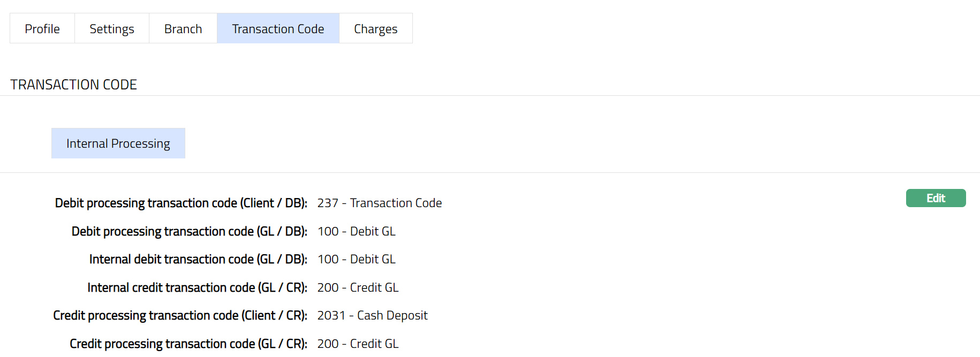Image resolution: width=980 pixels, height=357 pixels.
Task: Click the Credit processing (Client / CR) label
Action: point(180,316)
